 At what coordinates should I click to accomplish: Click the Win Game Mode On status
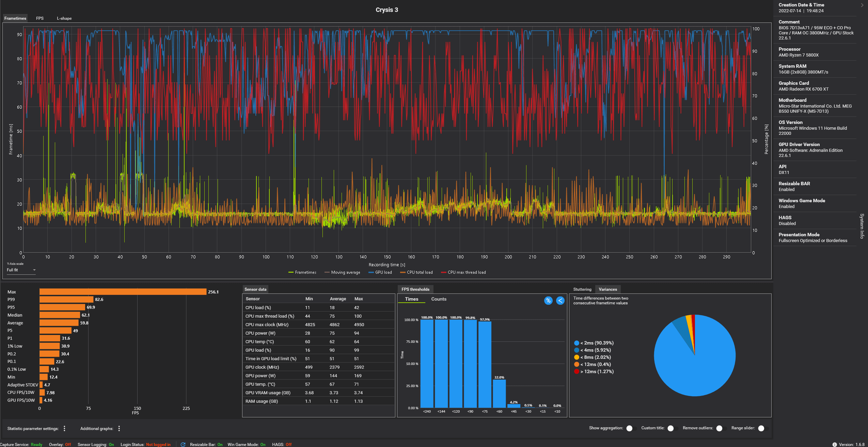pos(246,444)
